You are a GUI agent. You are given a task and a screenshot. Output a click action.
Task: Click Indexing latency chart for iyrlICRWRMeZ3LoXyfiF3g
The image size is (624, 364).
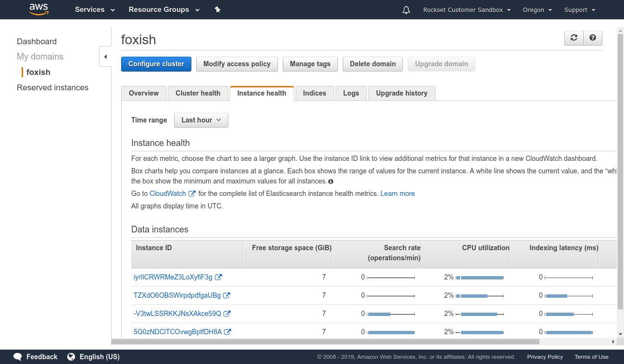point(569,278)
